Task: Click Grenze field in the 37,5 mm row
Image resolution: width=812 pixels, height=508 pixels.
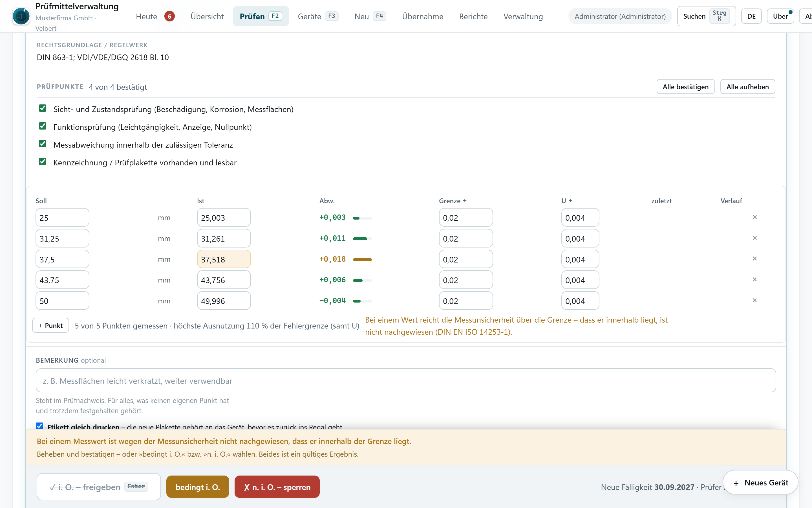Action: tap(466, 259)
